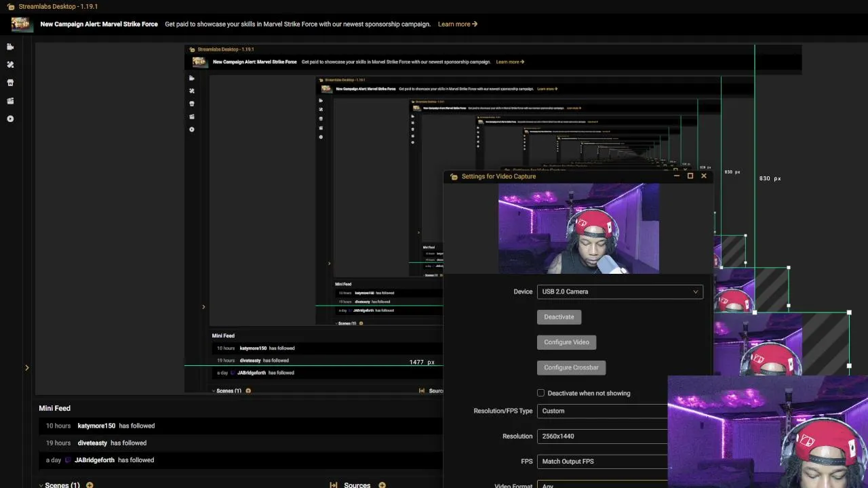The image size is (868, 488).
Task: Click the webcam preview inside the settings dialog
Action: click(578, 228)
